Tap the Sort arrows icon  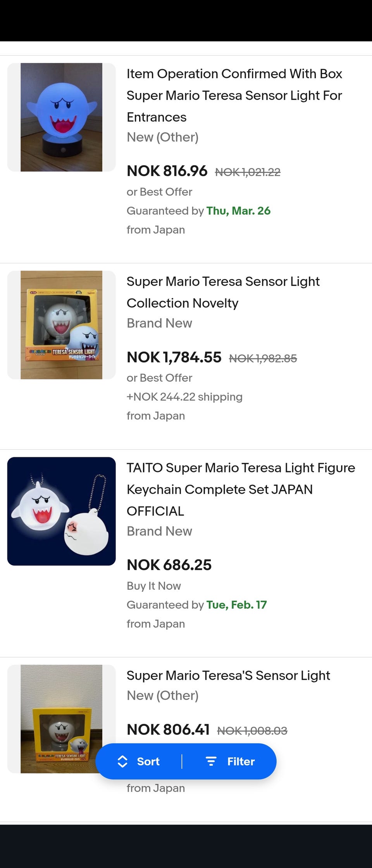[122, 761]
